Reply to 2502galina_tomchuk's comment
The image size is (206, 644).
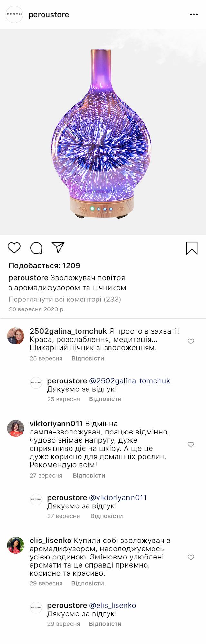click(x=88, y=358)
